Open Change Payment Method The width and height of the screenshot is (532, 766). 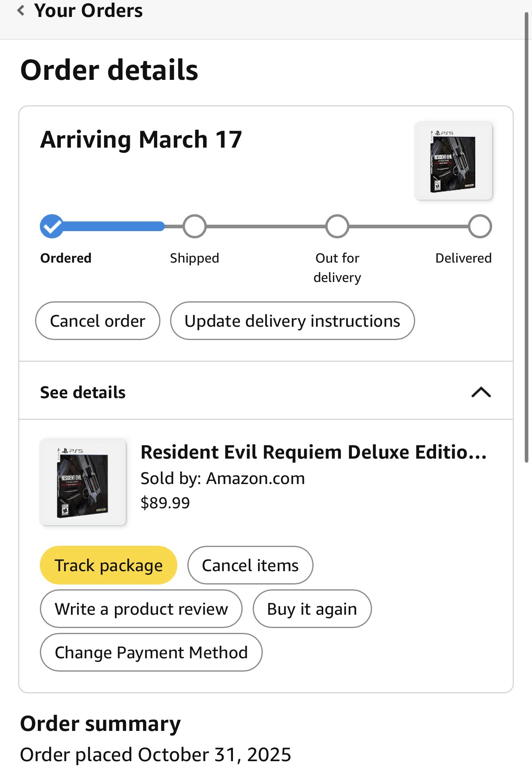(x=151, y=652)
